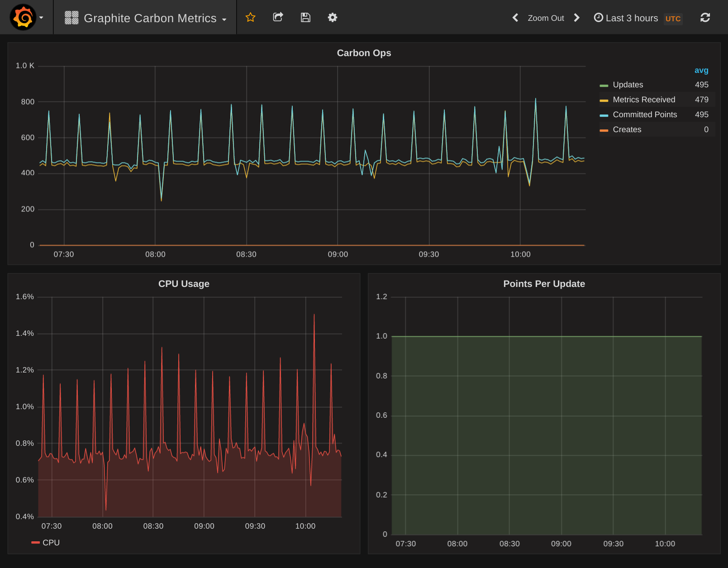Expand the Grafana logo dropdown caret

41,18
